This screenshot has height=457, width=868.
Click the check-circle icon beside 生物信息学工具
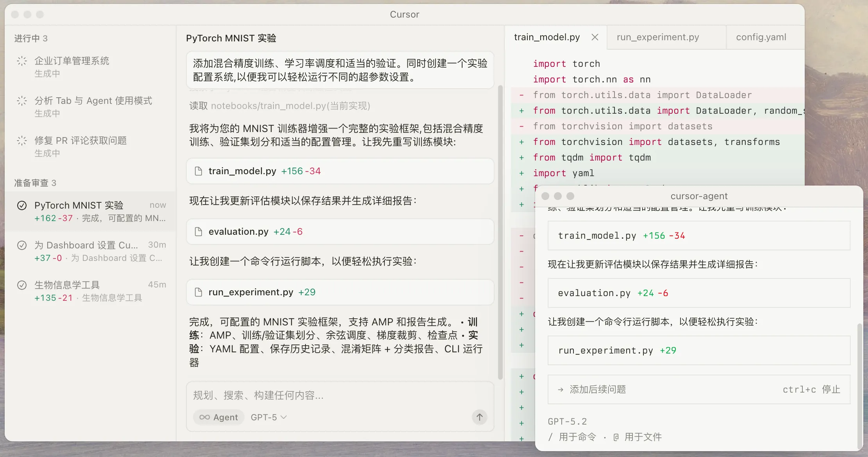[x=22, y=285]
